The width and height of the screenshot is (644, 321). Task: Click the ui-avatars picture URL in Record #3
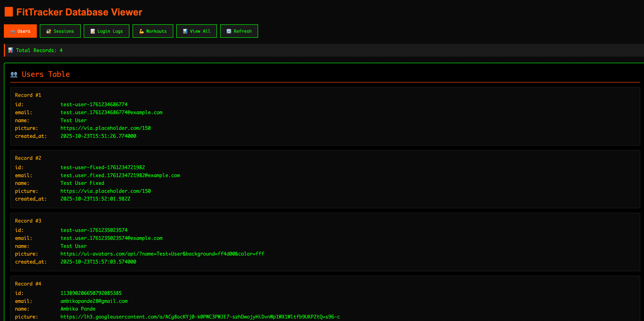[162, 254]
